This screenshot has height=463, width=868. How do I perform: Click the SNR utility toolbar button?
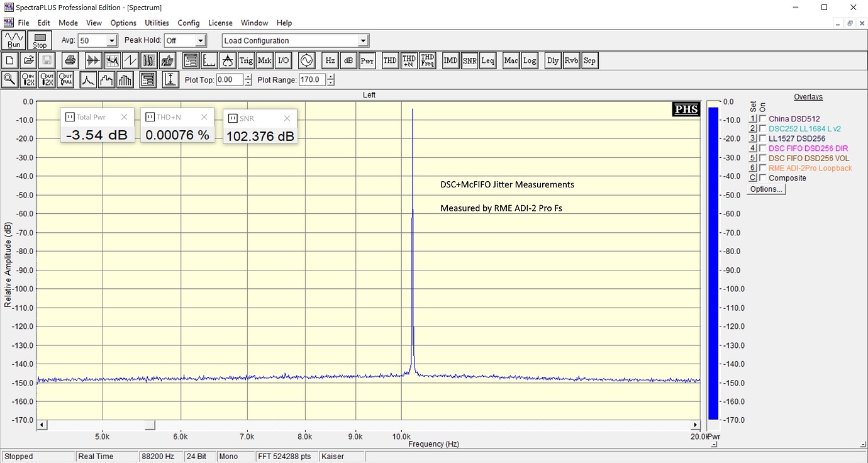(469, 60)
